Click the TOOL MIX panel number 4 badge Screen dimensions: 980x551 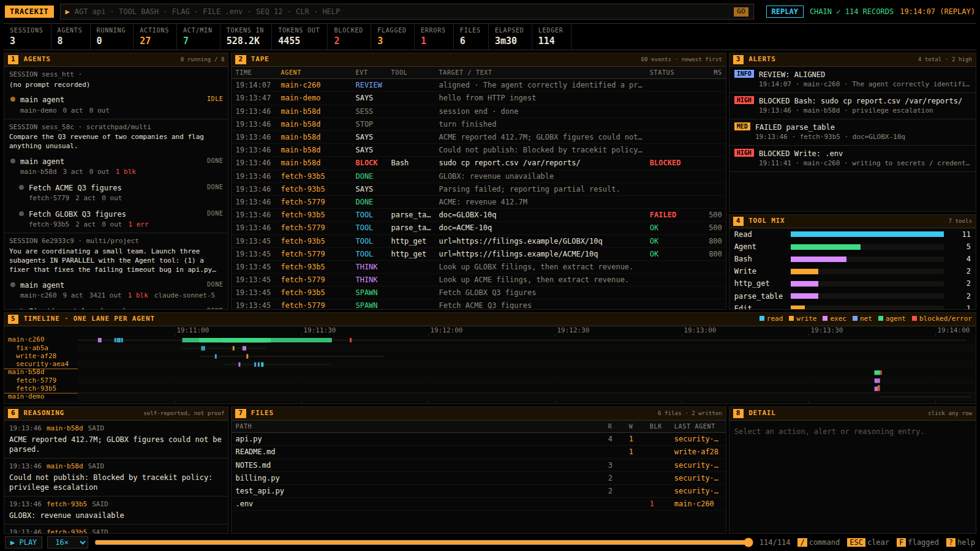coord(738,221)
